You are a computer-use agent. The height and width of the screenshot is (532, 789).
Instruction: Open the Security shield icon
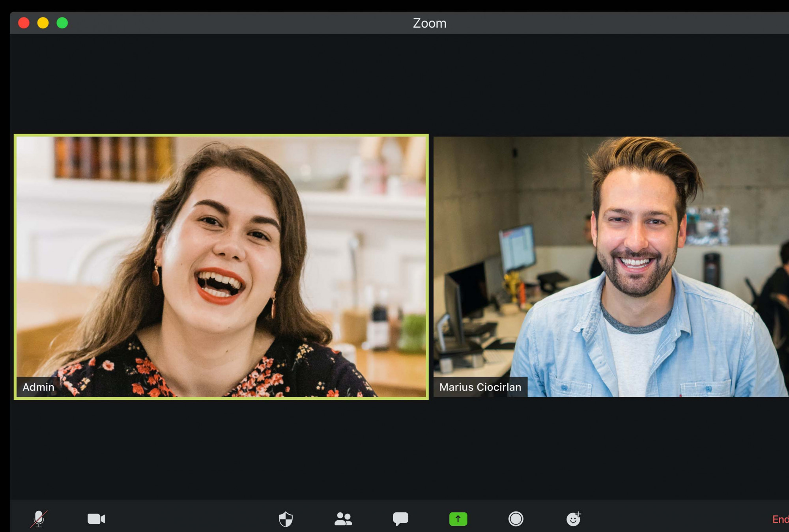pos(286,519)
